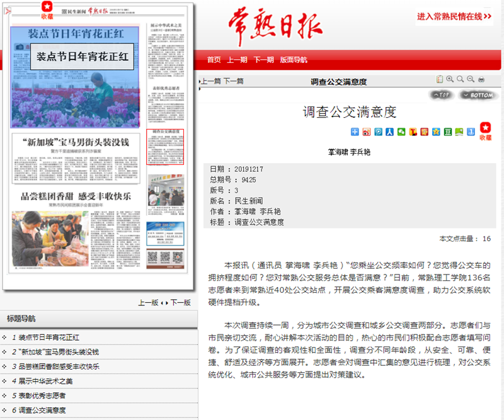Click the clipboard checklist icon in article toolbar
The image size is (504, 420).
tap(439, 79)
